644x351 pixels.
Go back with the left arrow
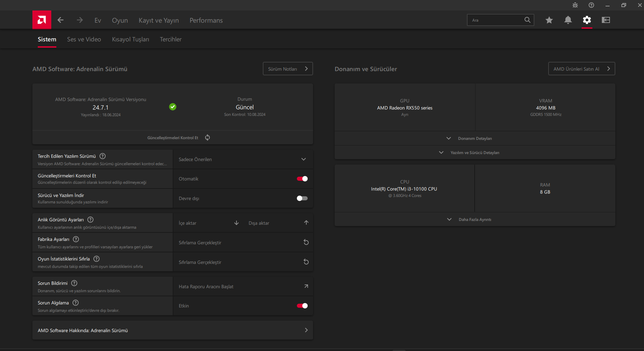[x=60, y=20]
